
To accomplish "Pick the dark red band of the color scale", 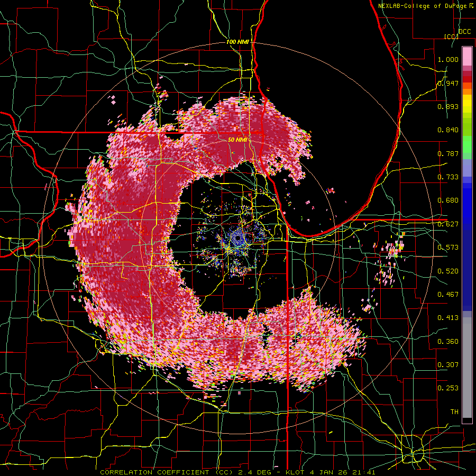I will tap(467, 79).
